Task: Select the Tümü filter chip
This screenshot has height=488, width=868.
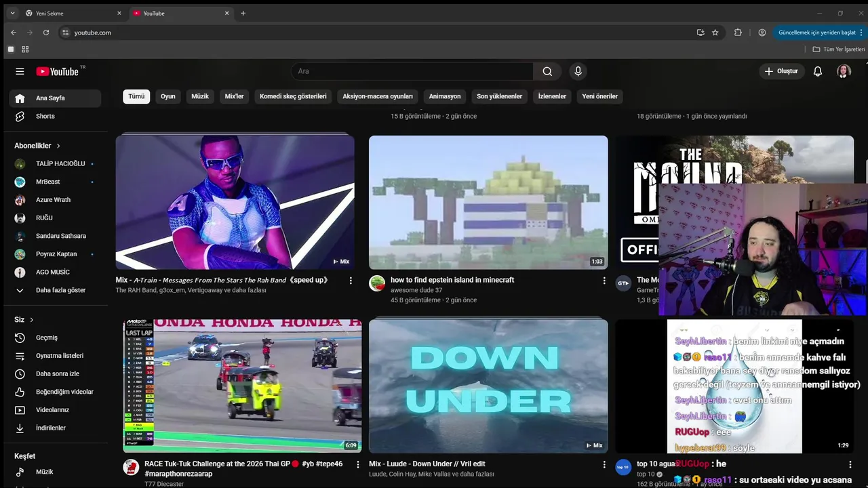Action: pyautogui.click(x=136, y=96)
